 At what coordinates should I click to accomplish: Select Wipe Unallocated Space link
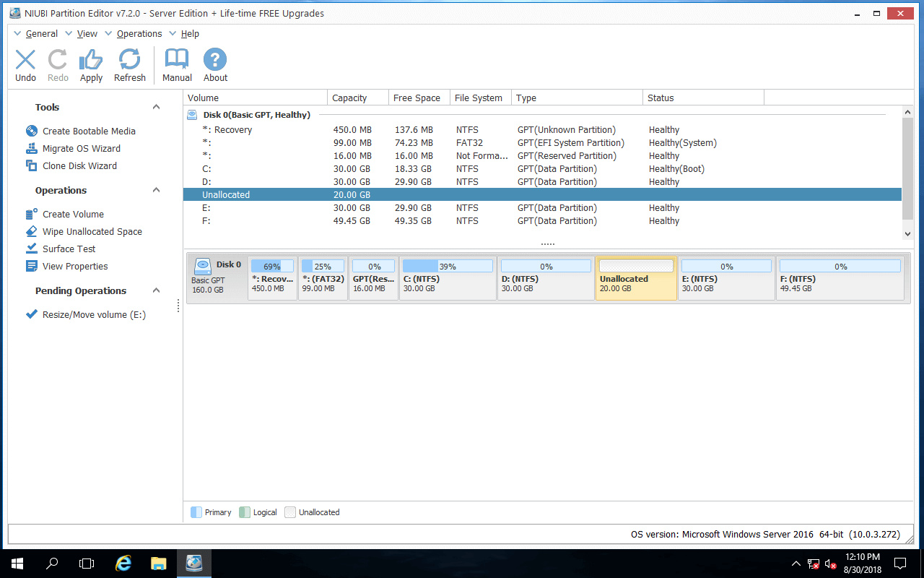point(92,231)
